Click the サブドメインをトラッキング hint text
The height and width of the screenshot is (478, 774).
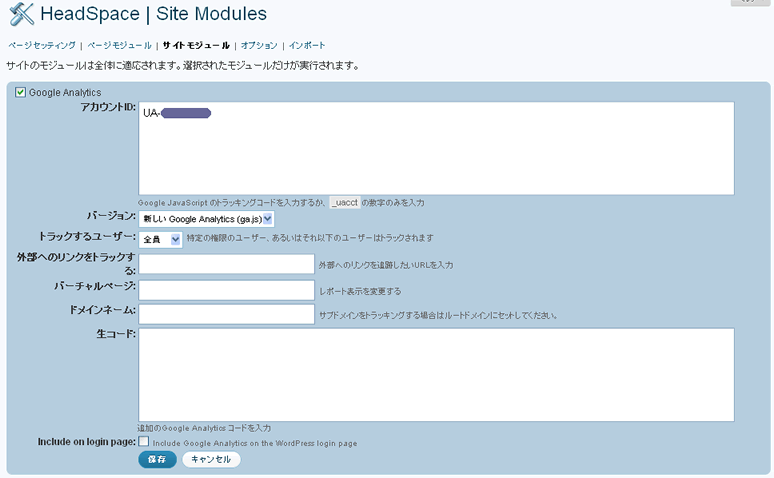click(x=438, y=315)
